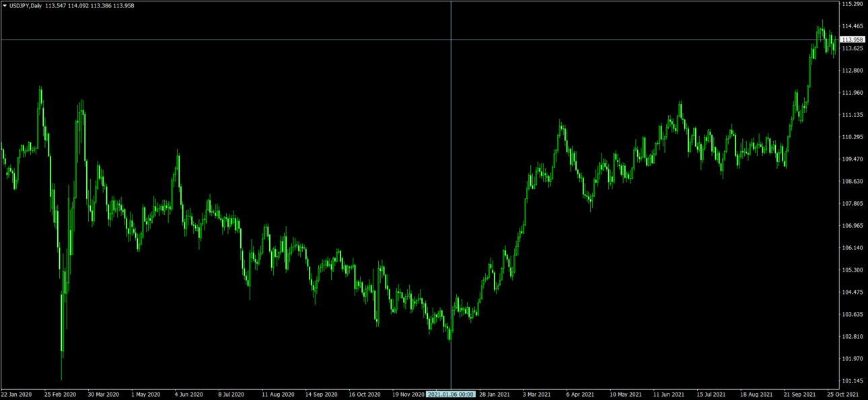Click 101.145 on the price axis

coord(852,381)
